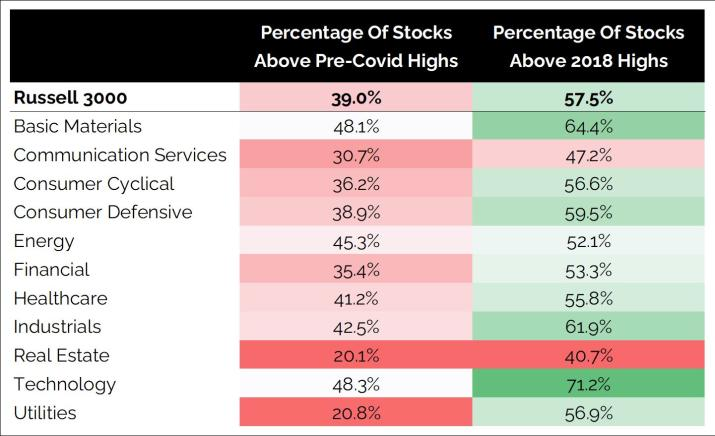
Task: Select the red 20.1% Real Estate cell
Action: pos(355,356)
